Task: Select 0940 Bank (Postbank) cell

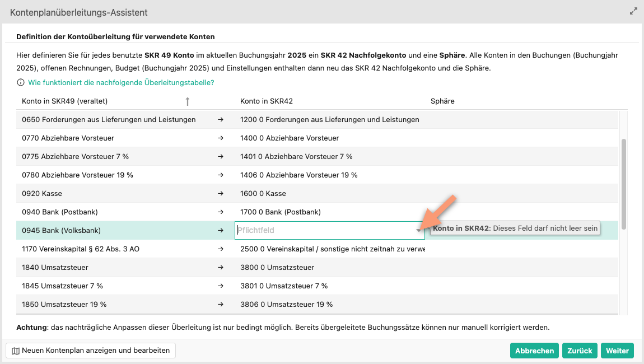Action: pyautogui.click(x=60, y=212)
